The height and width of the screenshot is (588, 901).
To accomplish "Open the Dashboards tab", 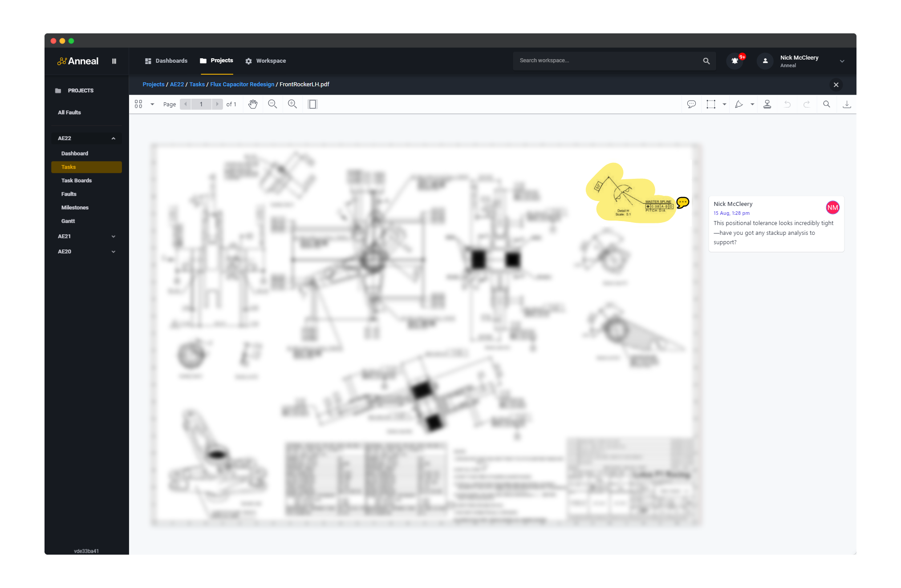I will [171, 60].
